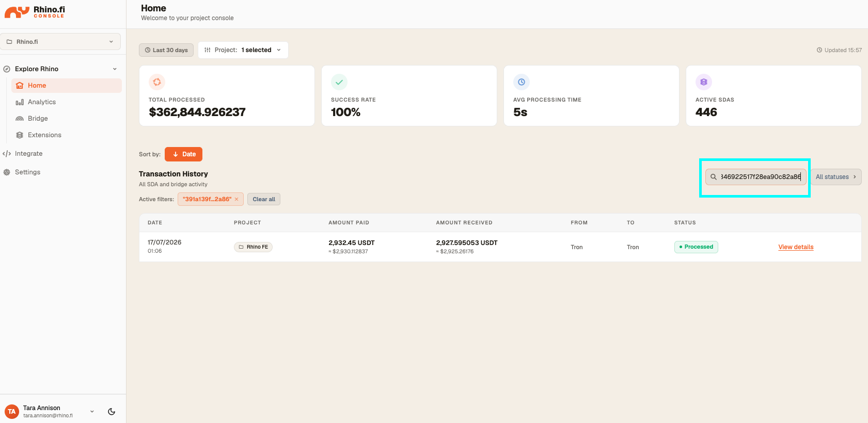Click the Total Processed card icon
Screen dimensions: 868x423
point(157,82)
